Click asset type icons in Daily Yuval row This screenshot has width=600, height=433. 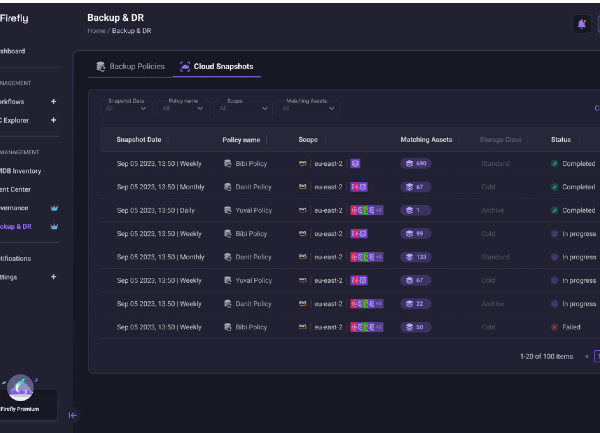coord(367,210)
